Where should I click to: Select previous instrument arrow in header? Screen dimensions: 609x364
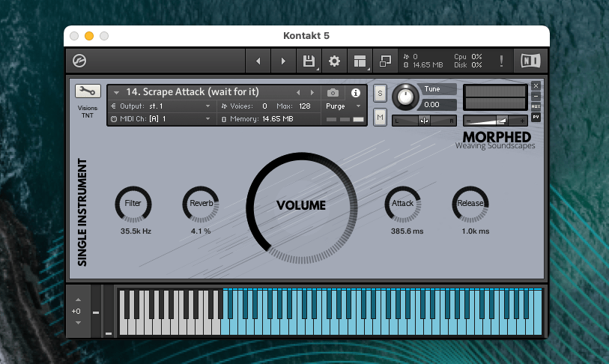point(298,92)
